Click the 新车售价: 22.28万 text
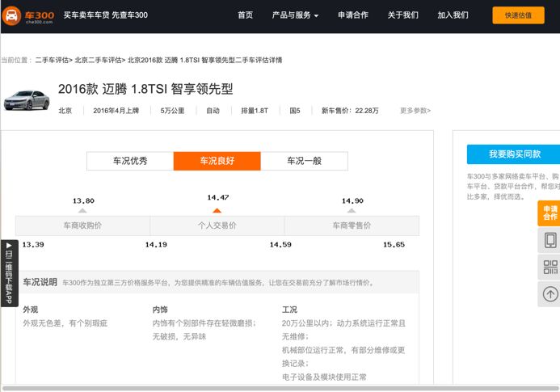560x392 pixels. point(350,111)
